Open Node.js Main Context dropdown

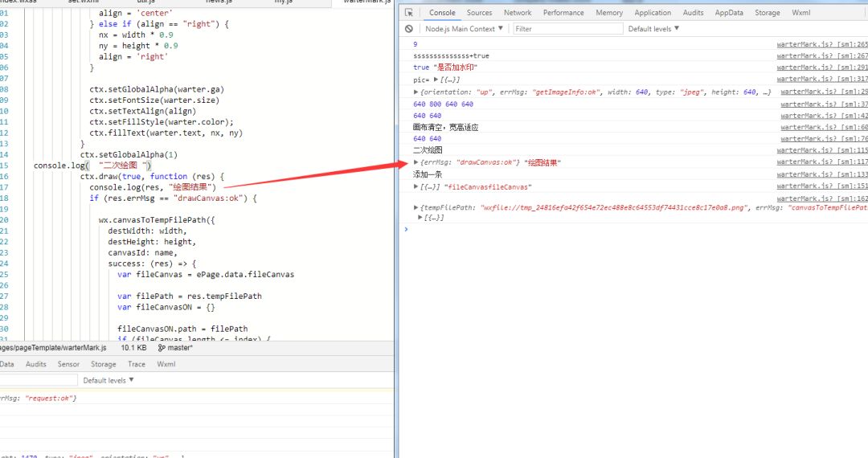(x=464, y=29)
